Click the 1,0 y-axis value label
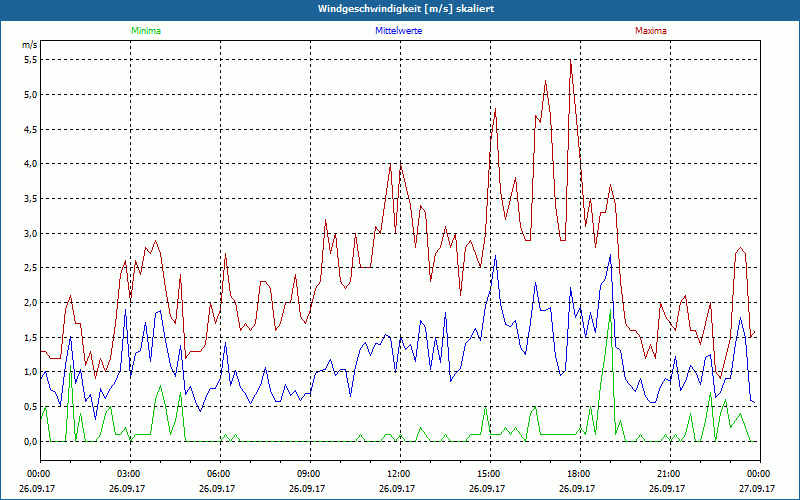 (x=29, y=372)
